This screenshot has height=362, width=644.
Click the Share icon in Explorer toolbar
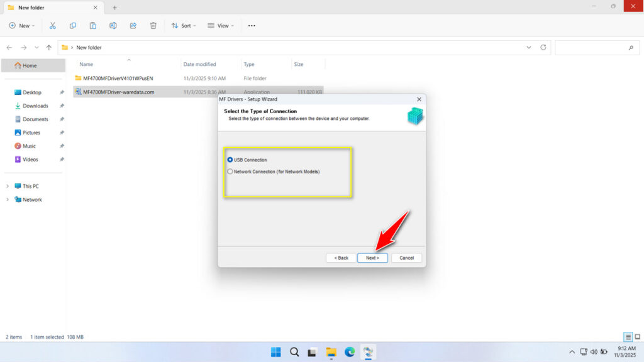coord(133,25)
